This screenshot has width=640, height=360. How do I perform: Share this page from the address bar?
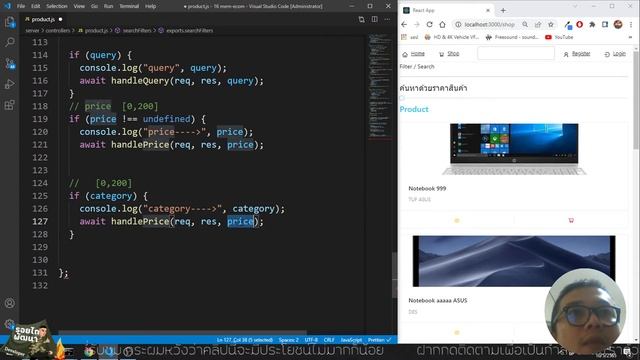pyautogui.click(x=538, y=24)
